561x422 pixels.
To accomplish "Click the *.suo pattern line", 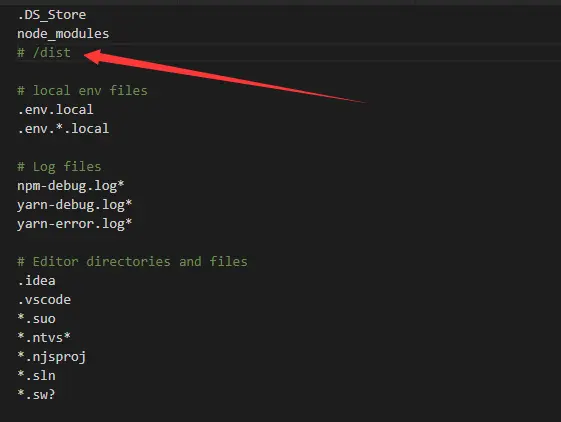I will [36, 319].
